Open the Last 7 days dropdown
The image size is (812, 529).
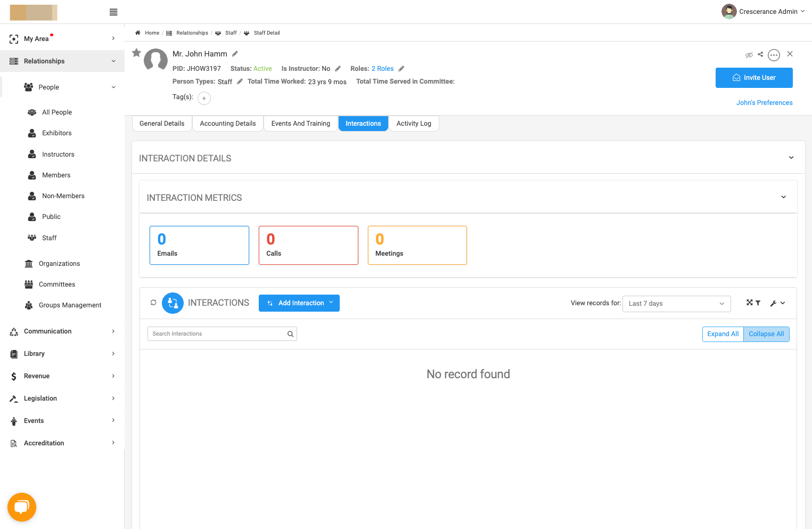tap(676, 304)
